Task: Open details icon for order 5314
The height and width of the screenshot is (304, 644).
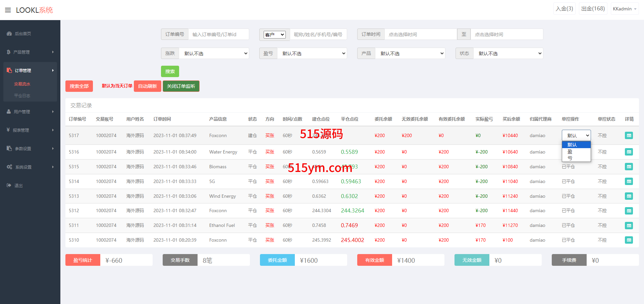Action: 629,181
